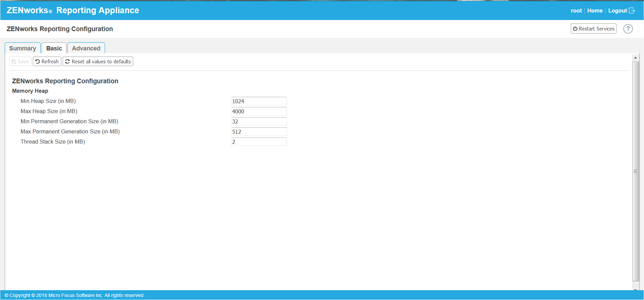Click the Logout link
Screen dimensions: 644x300
[x=618, y=10]
